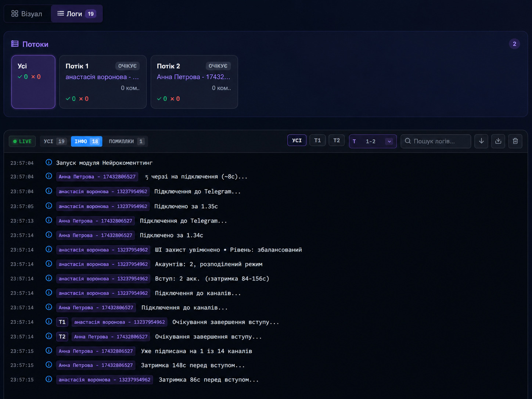Focus the Пошук логів search field
The image size is (532, 399).
436,141
